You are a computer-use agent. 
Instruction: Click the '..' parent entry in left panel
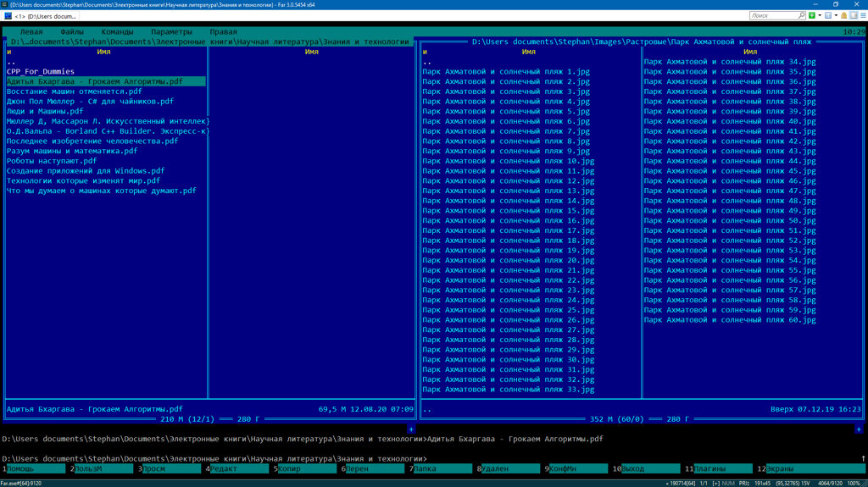11,62
